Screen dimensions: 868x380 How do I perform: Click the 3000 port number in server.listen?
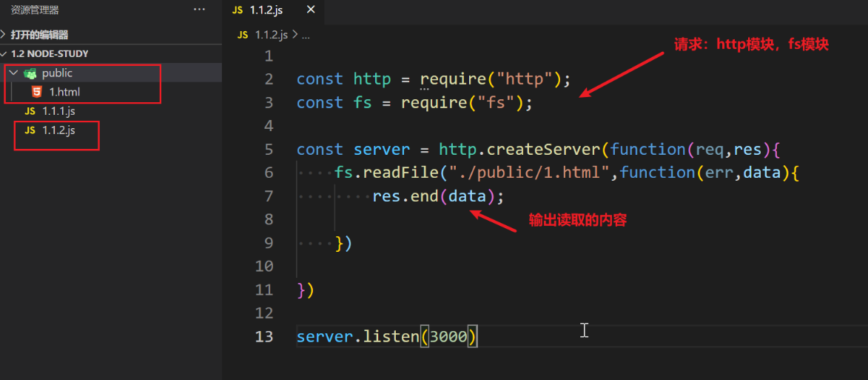pyautogui.click(x=448, y=336)
